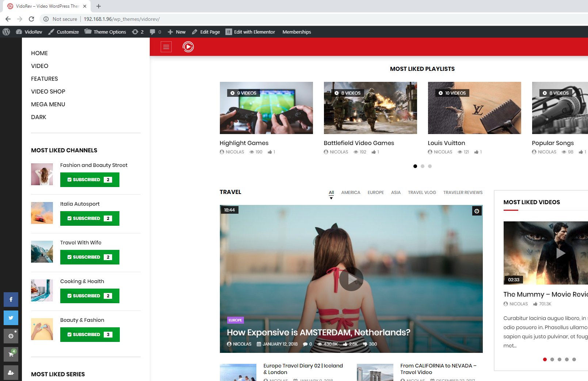Click the add user login icon
The width and height of the screenshot is (588, 381).
[x=11, y=373]
